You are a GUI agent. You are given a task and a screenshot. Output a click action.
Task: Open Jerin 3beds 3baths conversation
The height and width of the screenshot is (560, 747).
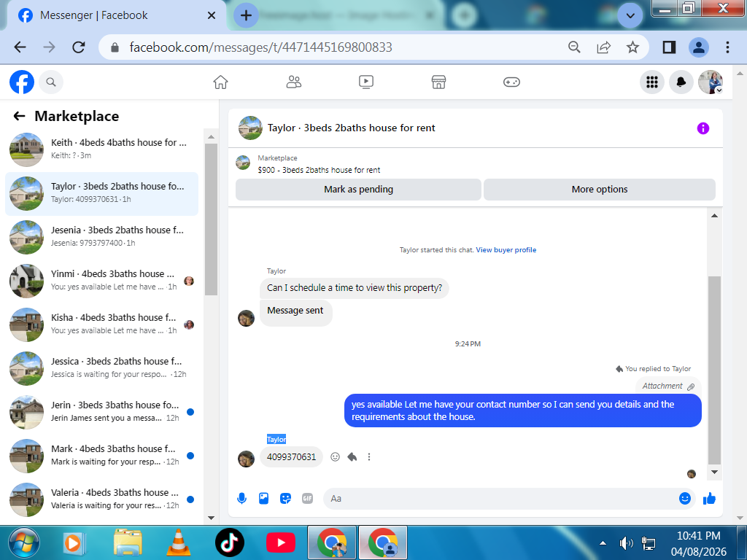101,413
